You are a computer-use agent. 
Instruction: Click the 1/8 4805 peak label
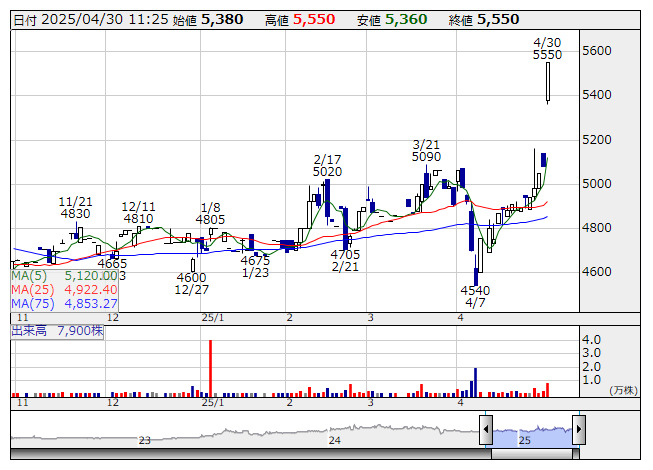click(210, 214)
